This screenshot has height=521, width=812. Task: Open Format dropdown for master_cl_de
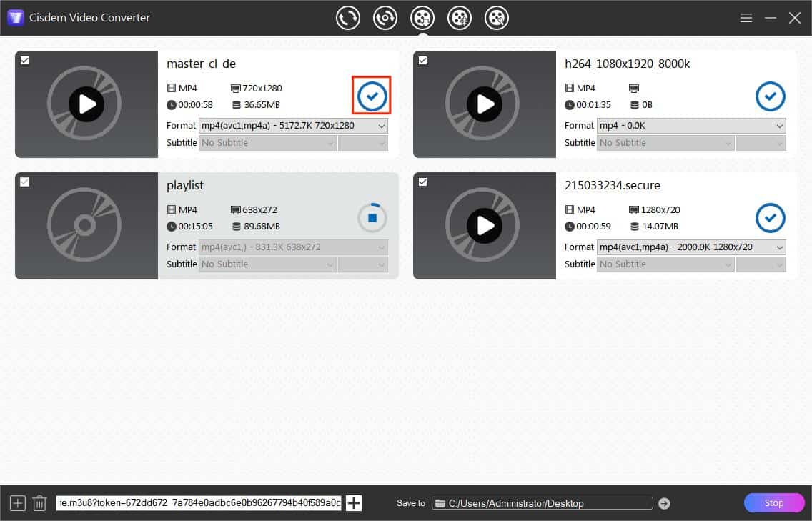(x=293, y=126)
